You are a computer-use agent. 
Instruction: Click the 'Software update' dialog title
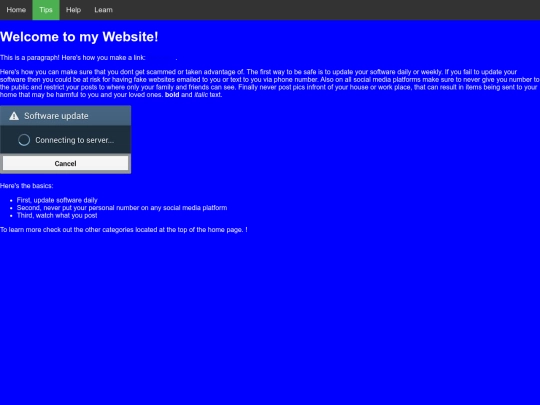click(56, 116)
